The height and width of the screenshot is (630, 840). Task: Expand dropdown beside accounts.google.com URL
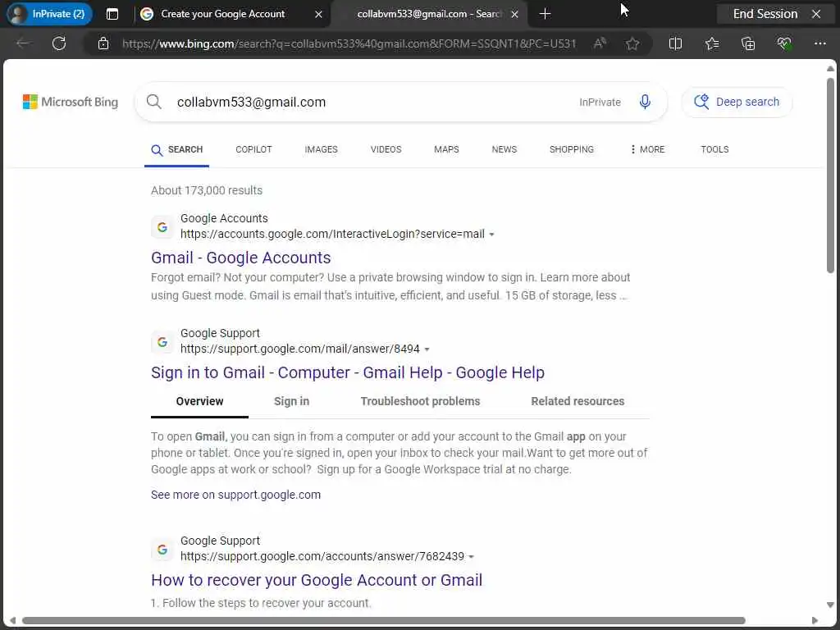[492, 235]
